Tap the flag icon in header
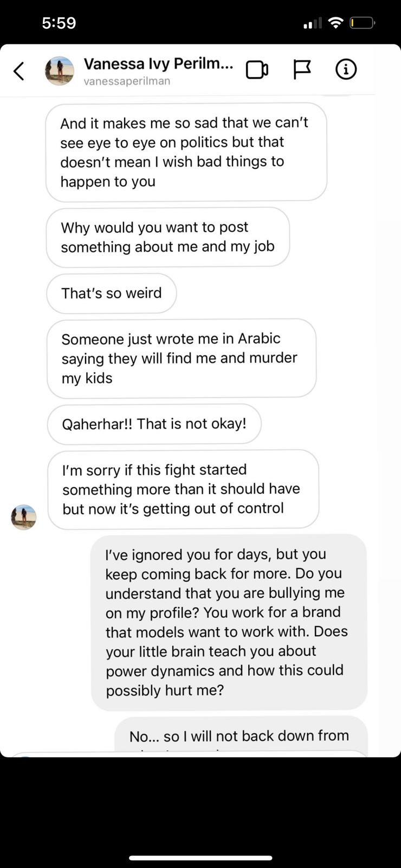This screenshot has height=868, width=401. click(302, 69)
